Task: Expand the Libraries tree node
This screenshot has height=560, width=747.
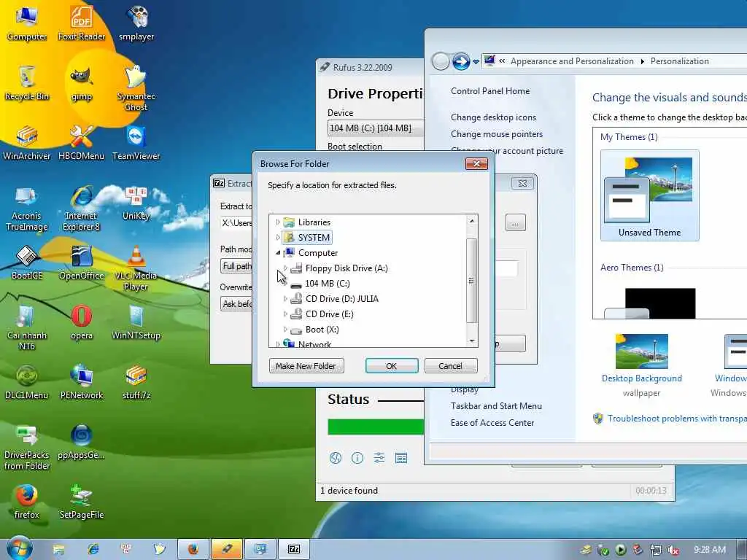Action: click(x=278, y=222)
